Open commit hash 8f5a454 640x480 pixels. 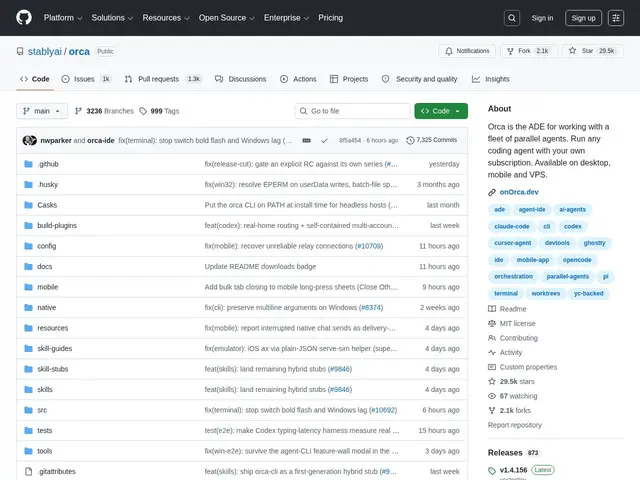(x=350, y=140)
